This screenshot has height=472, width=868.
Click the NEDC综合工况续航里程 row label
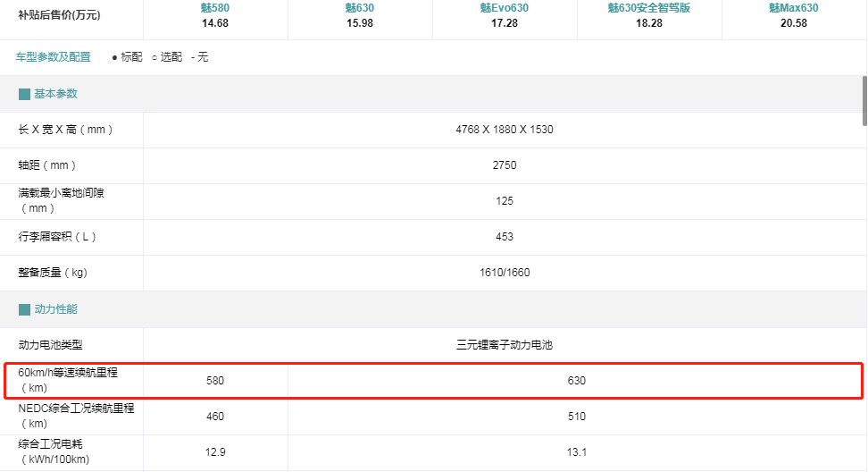(x=76, y=416)
